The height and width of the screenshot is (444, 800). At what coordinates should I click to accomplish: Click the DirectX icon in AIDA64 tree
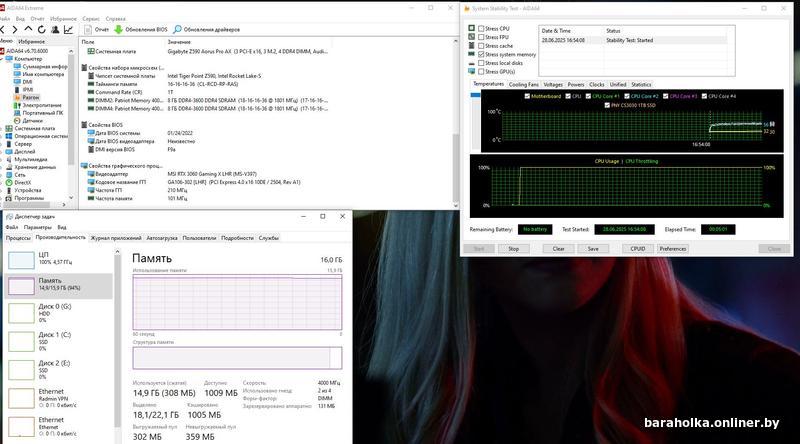[9, 182]
